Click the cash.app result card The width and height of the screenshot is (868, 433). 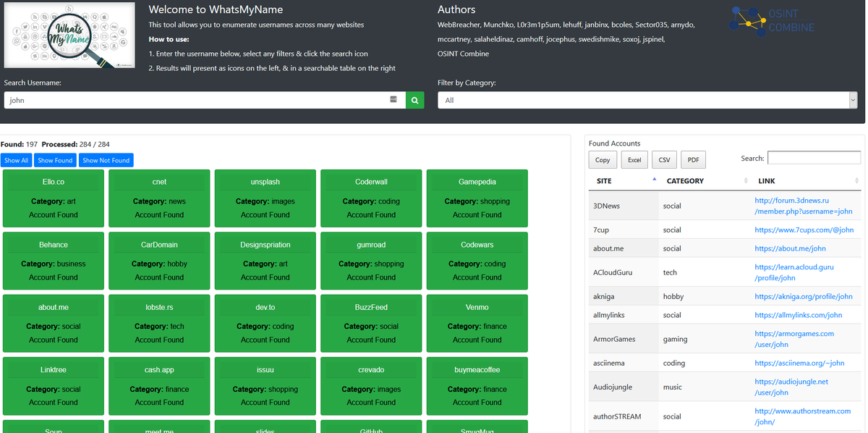(x=159, y=385)
